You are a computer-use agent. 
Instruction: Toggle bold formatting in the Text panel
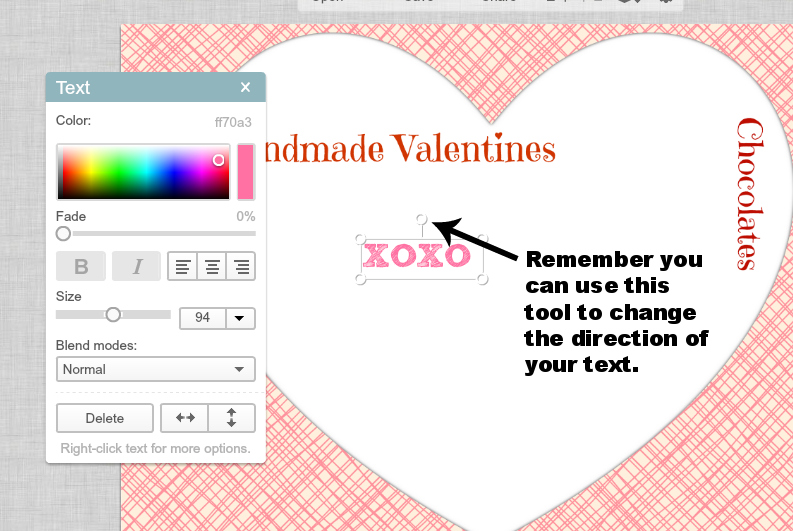pos(82,266)
